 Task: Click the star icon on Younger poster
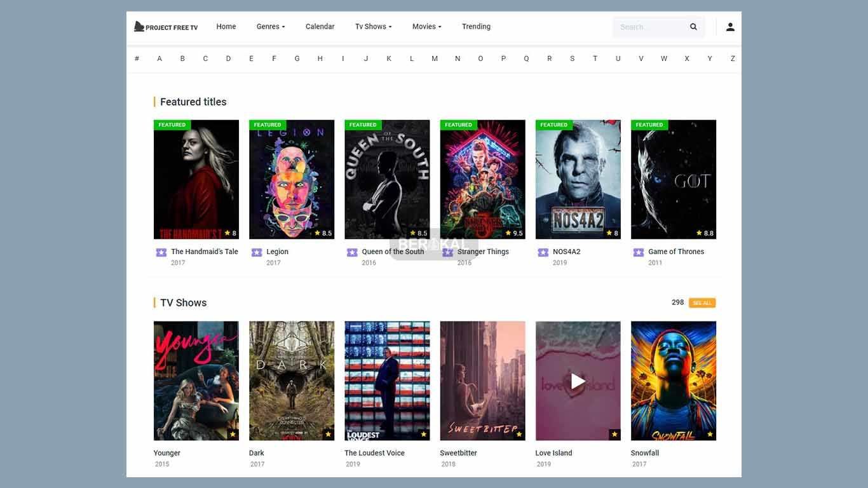233,435
